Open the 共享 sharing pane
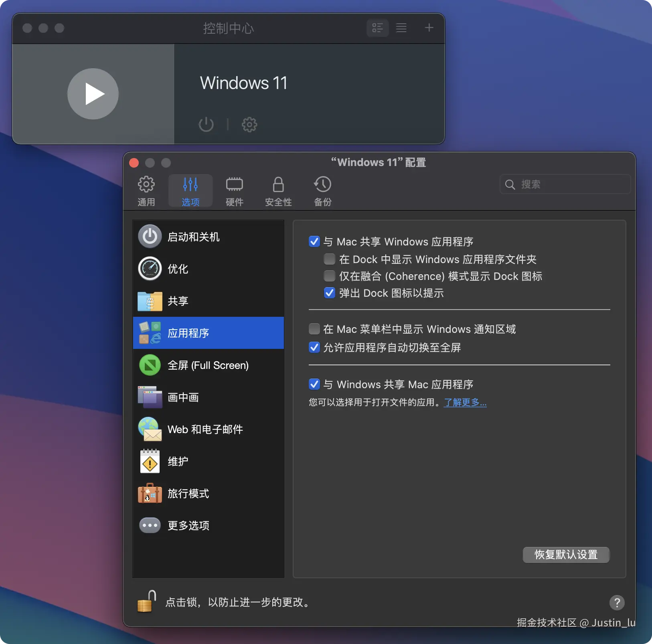 (x=209, y=301)
